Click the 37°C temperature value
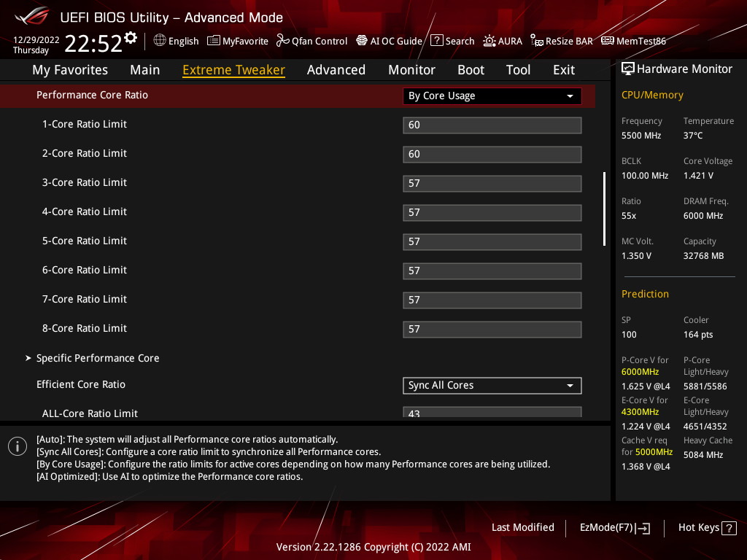The height and width of the screenshot is (560, 747). (x=693, y=135)
